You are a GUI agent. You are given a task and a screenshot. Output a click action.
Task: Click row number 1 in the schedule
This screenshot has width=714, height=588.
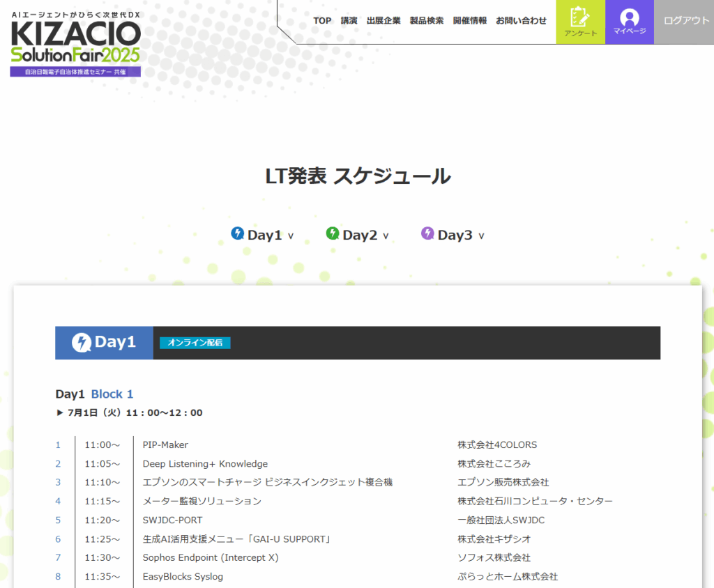(58, 445)
